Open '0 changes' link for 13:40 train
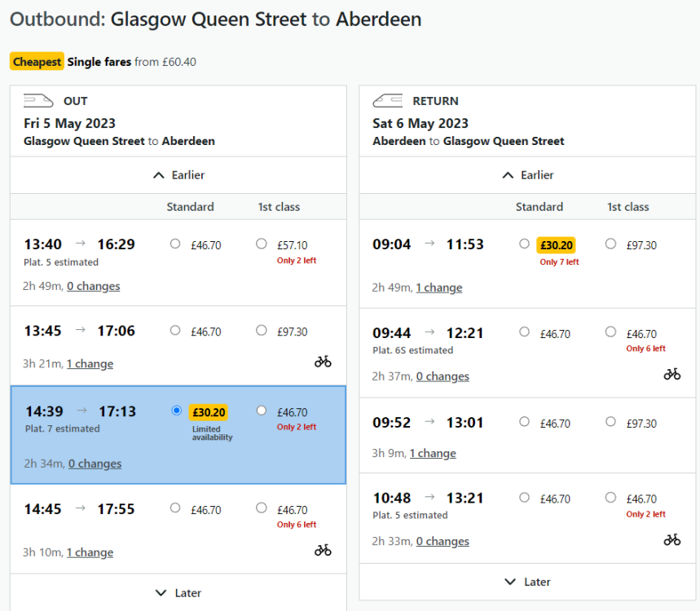 pyautogui.click(x=93, y=287)
